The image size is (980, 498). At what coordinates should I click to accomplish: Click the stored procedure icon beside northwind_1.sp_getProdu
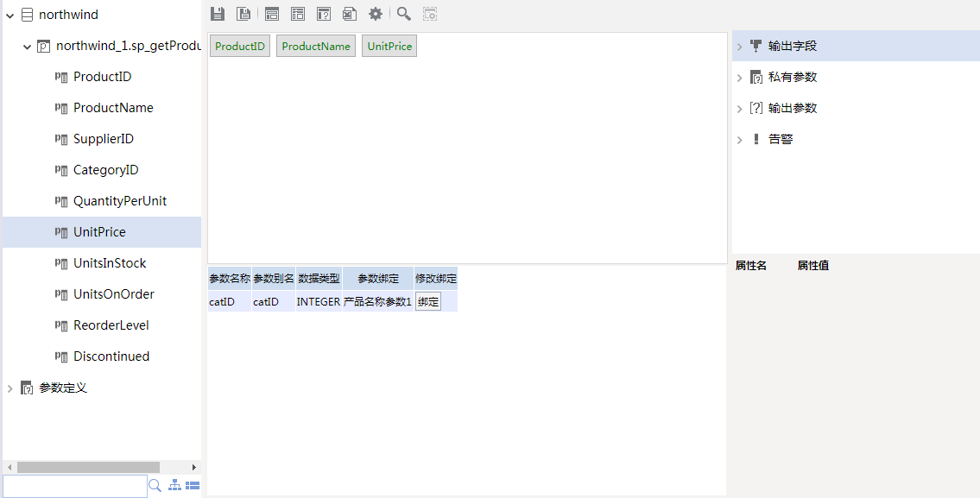[44, 46]
